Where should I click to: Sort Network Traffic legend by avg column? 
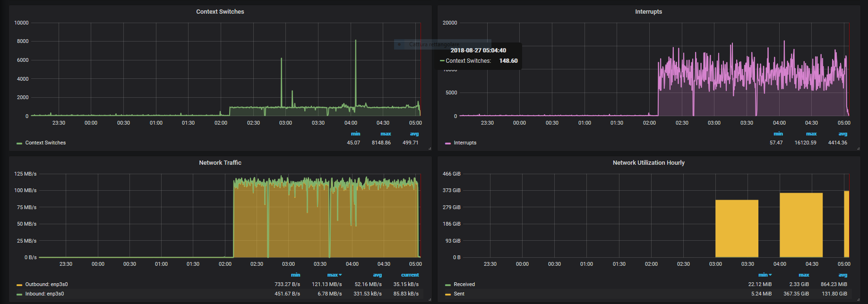point(377,275)
